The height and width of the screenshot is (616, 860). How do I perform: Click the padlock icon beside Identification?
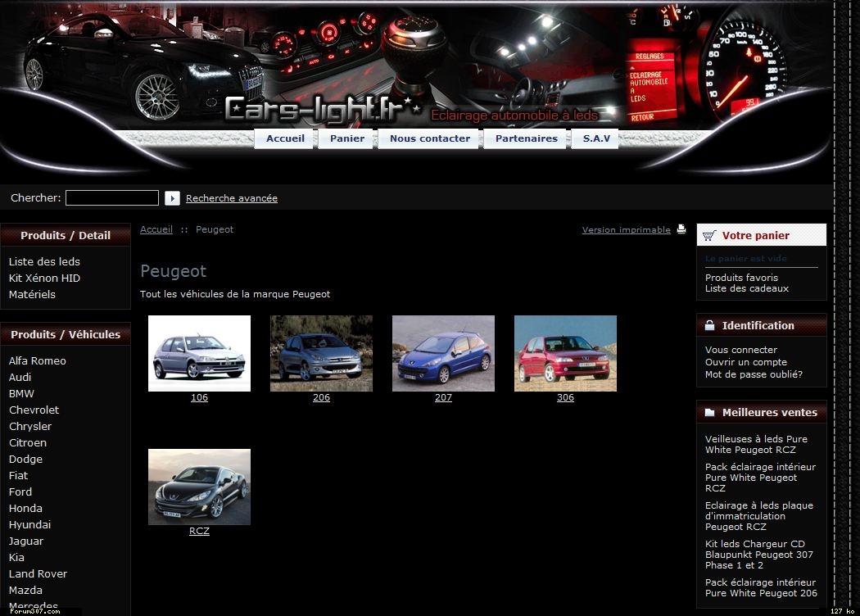point(709,325)
